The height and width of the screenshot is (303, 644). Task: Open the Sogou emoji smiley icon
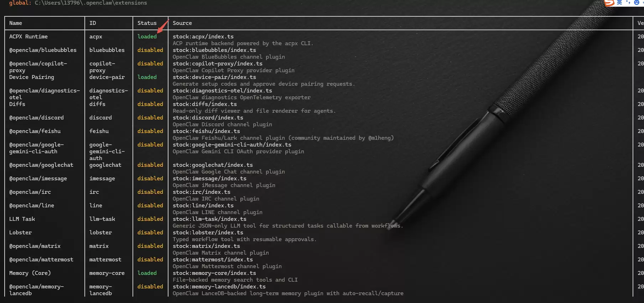637,2
